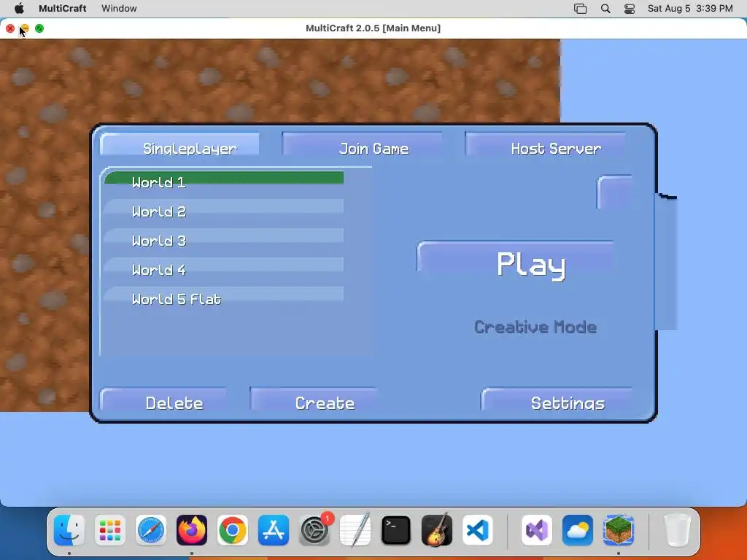Select World 4 in the list
Screen dimensions: 747x560
point(224,268)
